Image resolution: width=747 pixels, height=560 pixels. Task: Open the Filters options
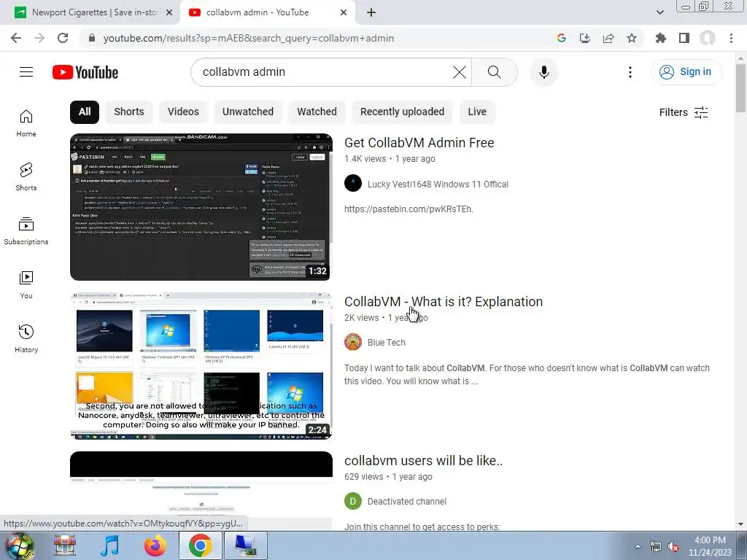[683, 112]
